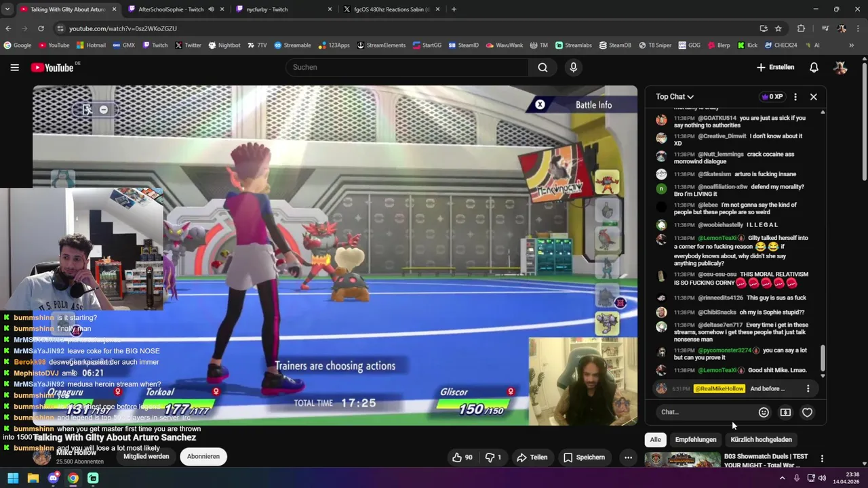Select the Kürzlich hochgeladen chip
This screenshot has width=868, height=488.
(x=761, y=439)
